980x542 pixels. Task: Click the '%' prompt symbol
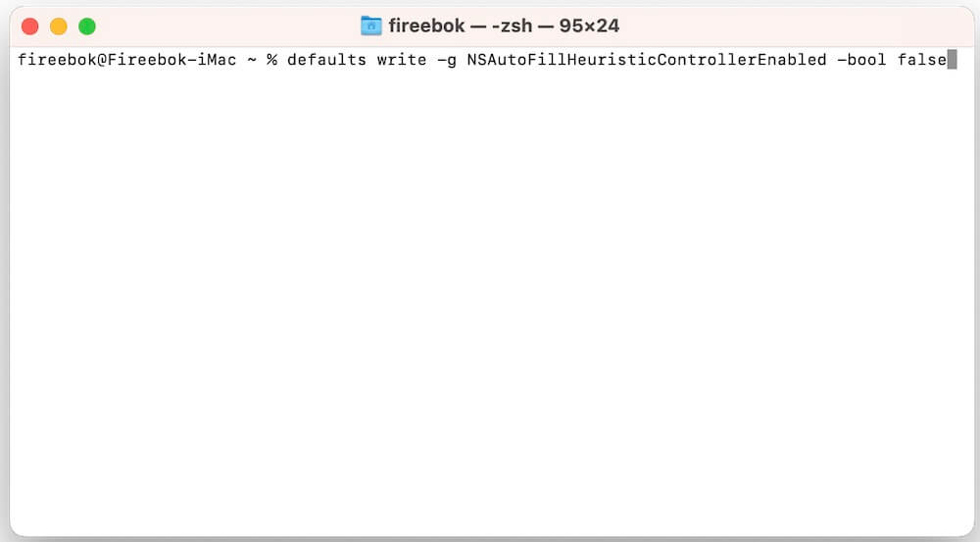click(x=271, y=60)
